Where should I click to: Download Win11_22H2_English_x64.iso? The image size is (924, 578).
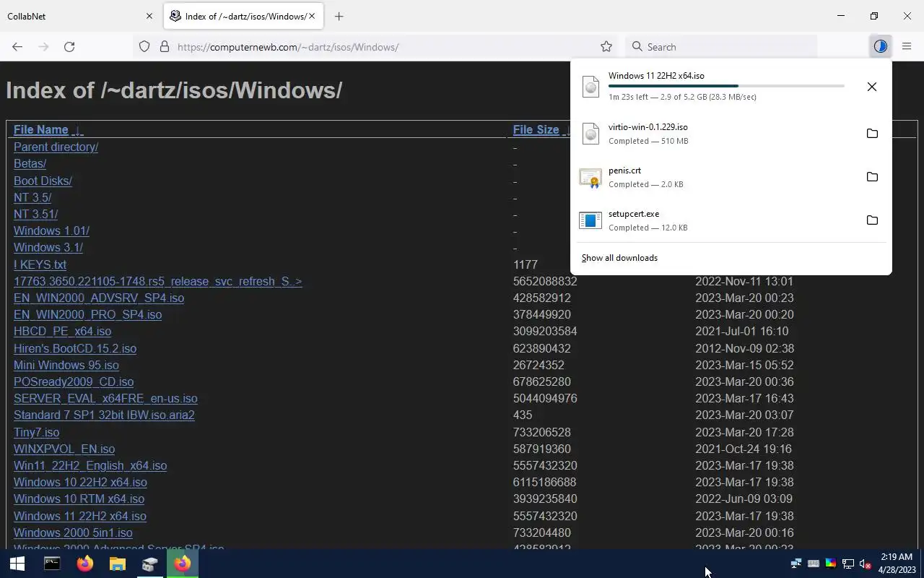point(90,465)
